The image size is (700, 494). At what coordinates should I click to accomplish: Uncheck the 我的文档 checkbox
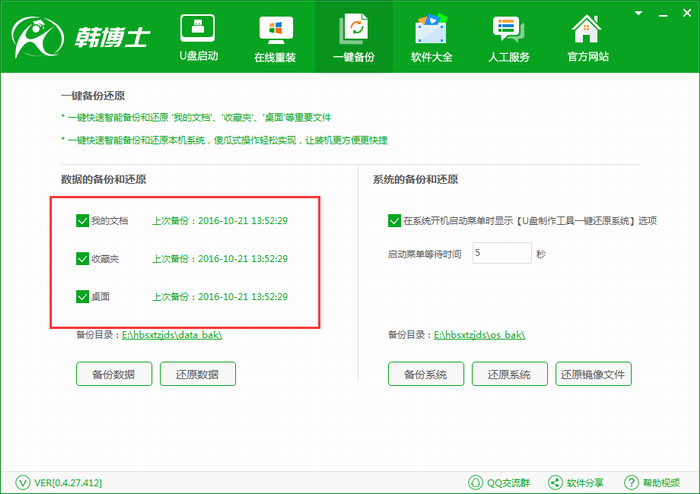click(x=83, y=220)
